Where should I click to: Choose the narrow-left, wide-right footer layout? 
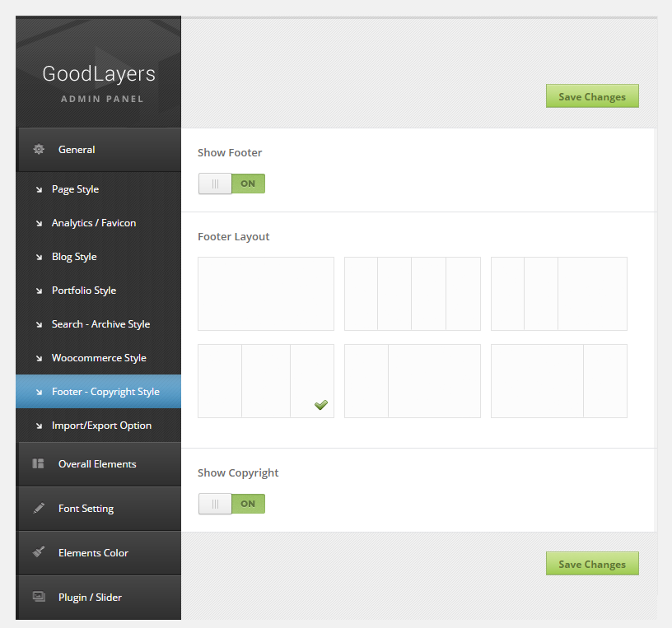pos(413,381)
